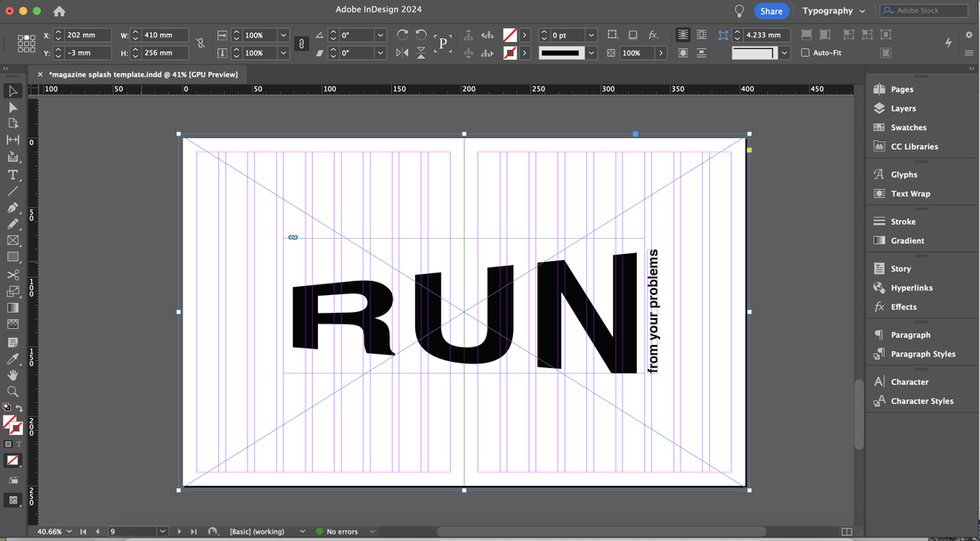Click the Share button
Screen dimensions: 980x541
(x=772, y=12)
